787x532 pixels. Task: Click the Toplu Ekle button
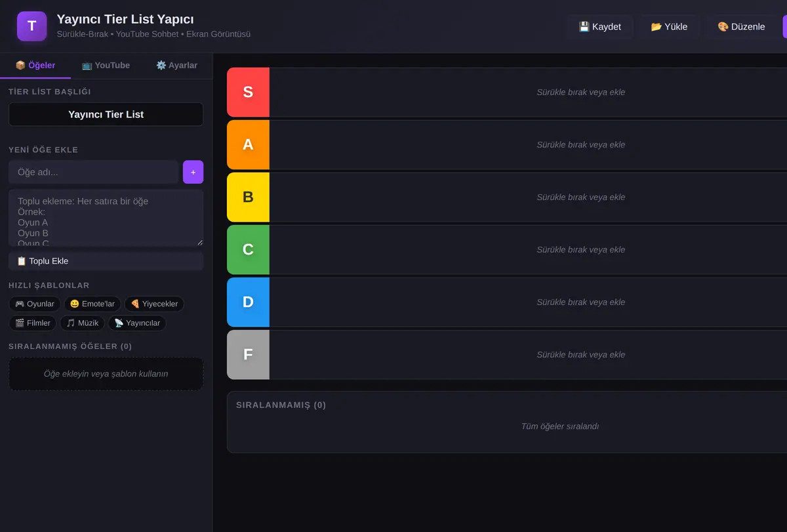point(106,261)
